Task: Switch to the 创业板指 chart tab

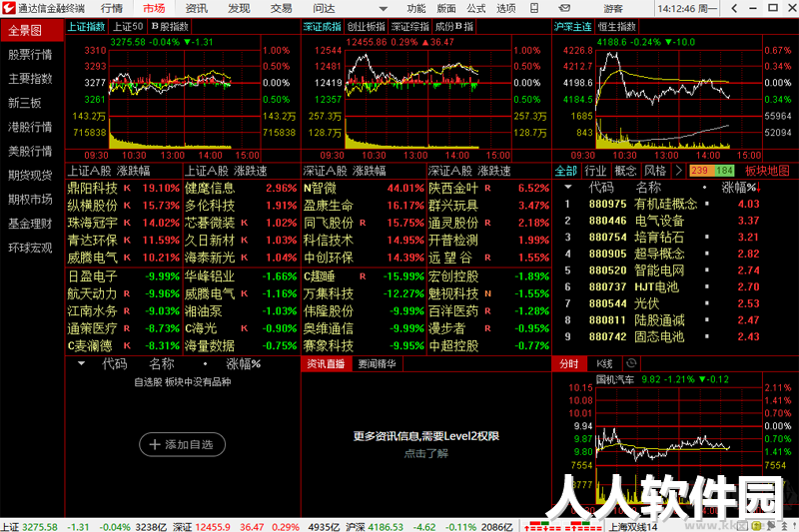Action: point(366,27)
